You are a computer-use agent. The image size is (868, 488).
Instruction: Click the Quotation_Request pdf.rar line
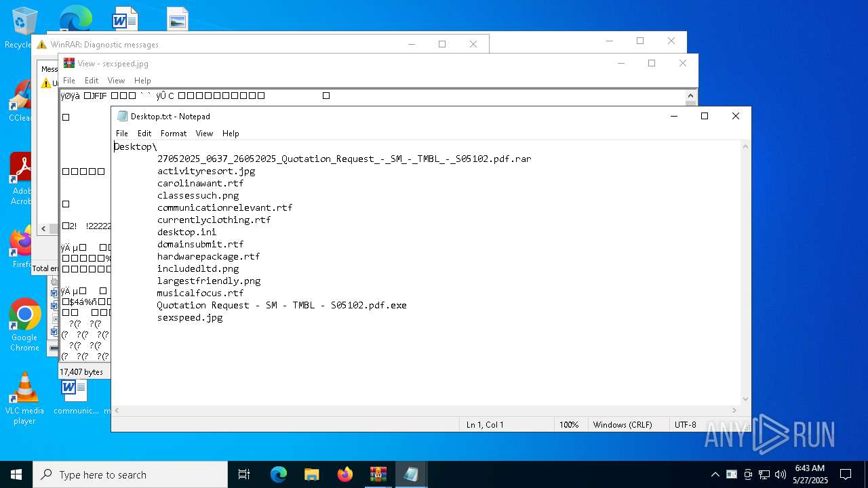(344, 159)
